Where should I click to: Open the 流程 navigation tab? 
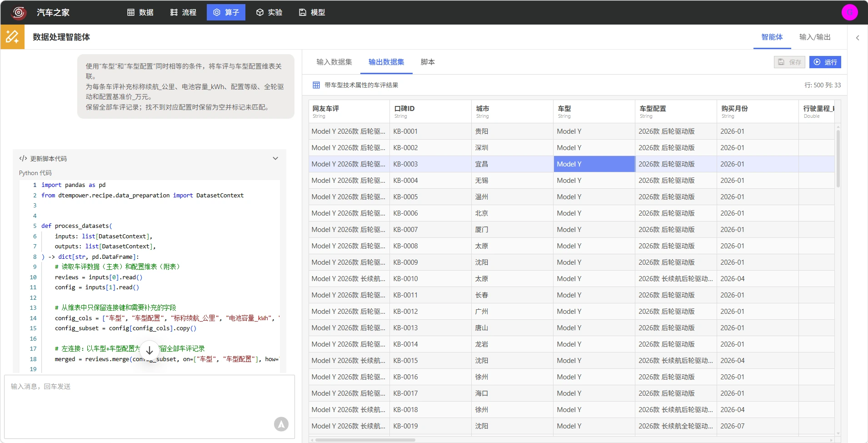[x=183, y=12]
